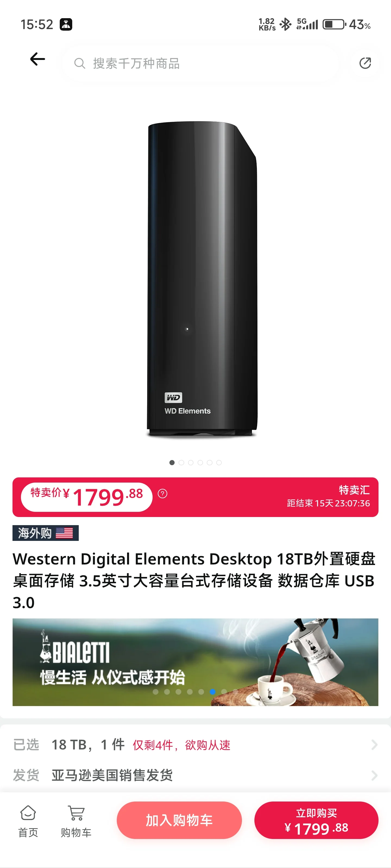
Task: Tap the WD Elements product image
Action: coord(202,279)
